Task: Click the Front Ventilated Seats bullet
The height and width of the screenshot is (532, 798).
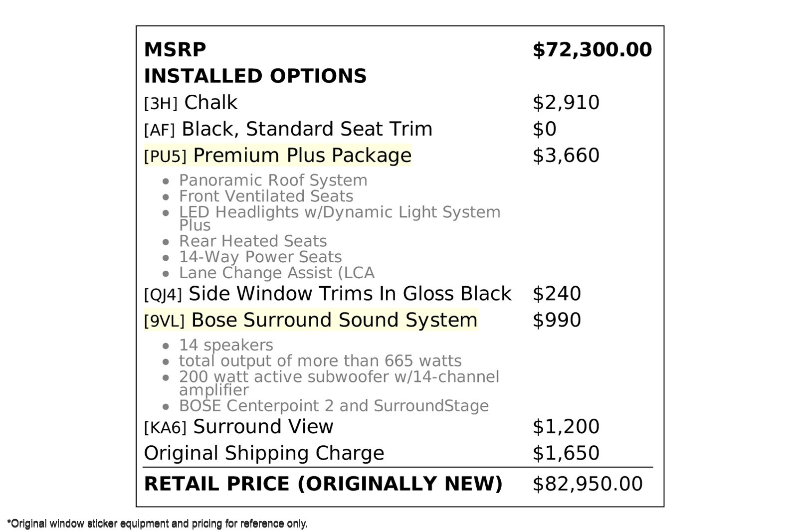Action: (x=266, y=196)
